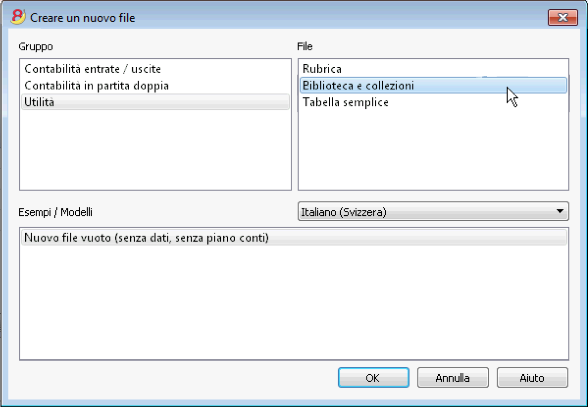Click the Banana application icon in title bar

point(18,17)
